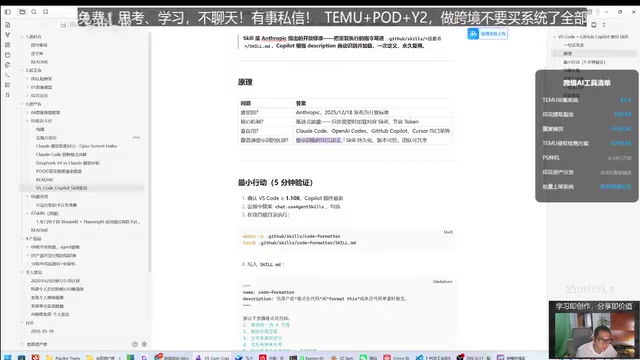Click the more-options dots on the hovered tree row
The image size is (640, 360).
tap(136, 138)
